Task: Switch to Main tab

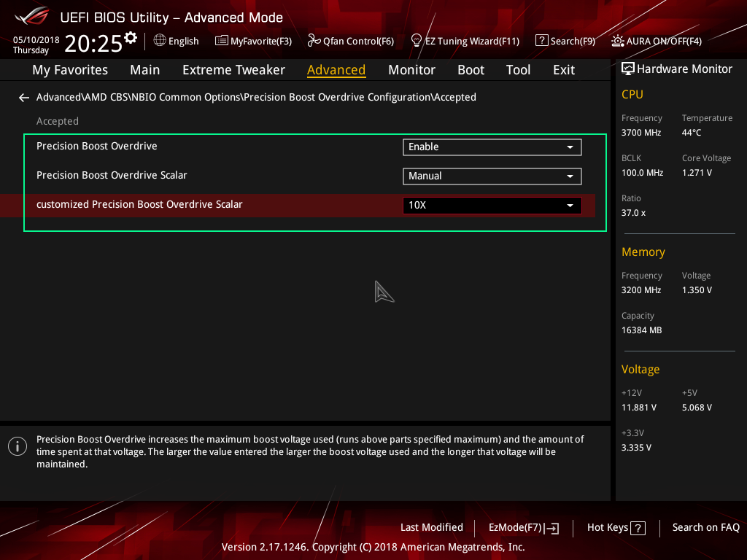Action: pyautogui.click(x=145, y=70)
